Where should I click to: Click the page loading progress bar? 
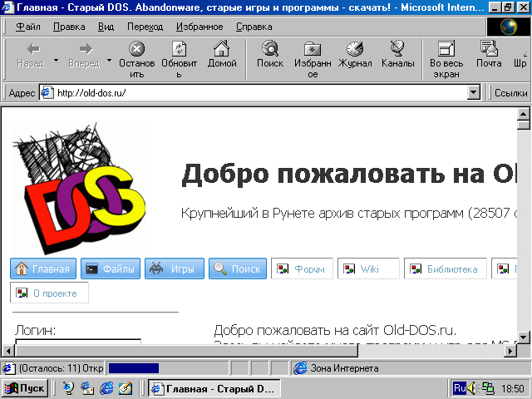point(168,368)
